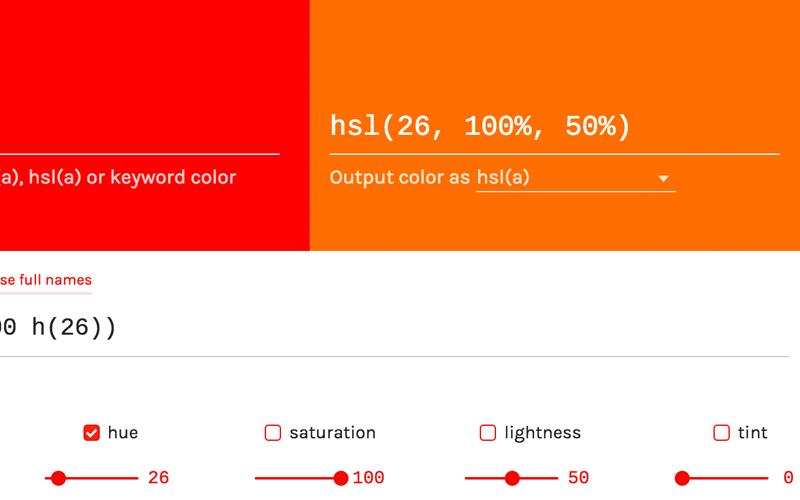Click the saturation label text
800x500 pixels.
(333, 433)
